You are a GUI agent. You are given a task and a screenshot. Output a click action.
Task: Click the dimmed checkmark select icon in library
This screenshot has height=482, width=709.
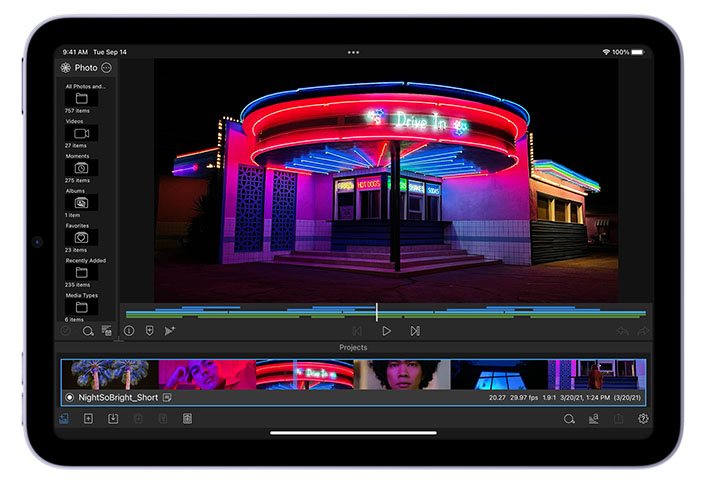(66, 331)
